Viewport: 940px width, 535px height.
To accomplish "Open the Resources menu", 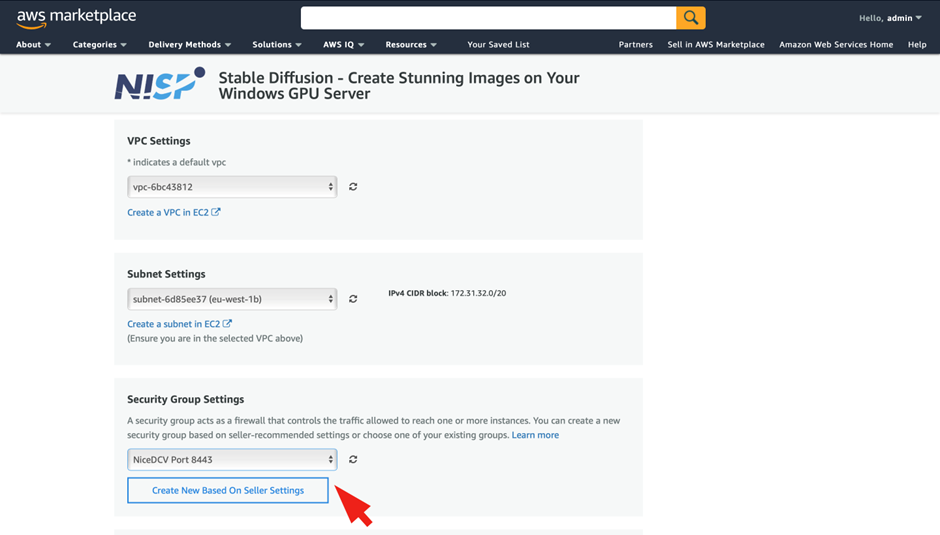I will click(x=411, y=44).
